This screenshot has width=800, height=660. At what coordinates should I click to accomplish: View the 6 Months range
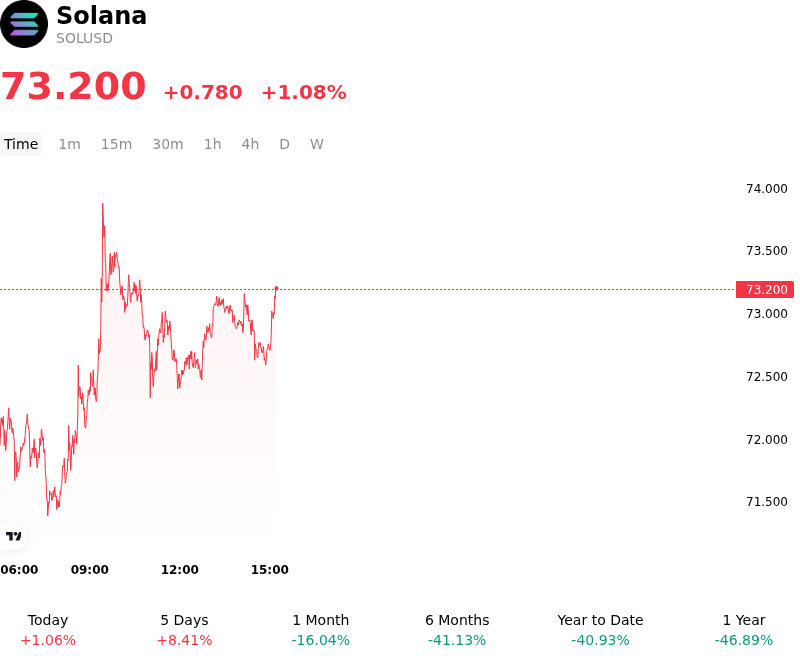click(457, 630)
